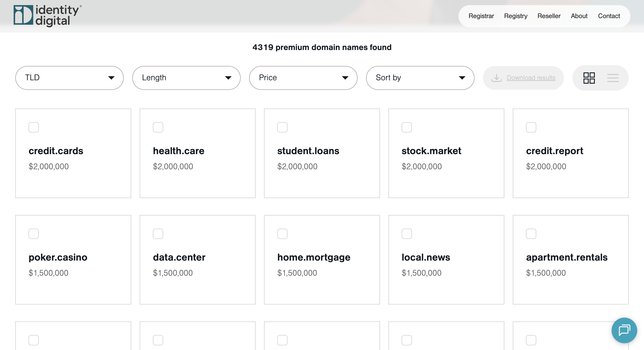The image size is (644, 350).
Task: Click the Download results link
Action: tap(531, 78)
